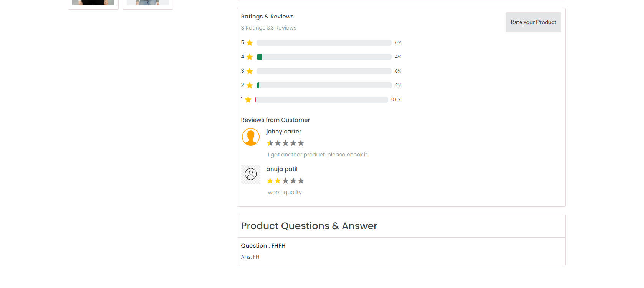Click the anuja patil reviewer name

tap(282, 169)
